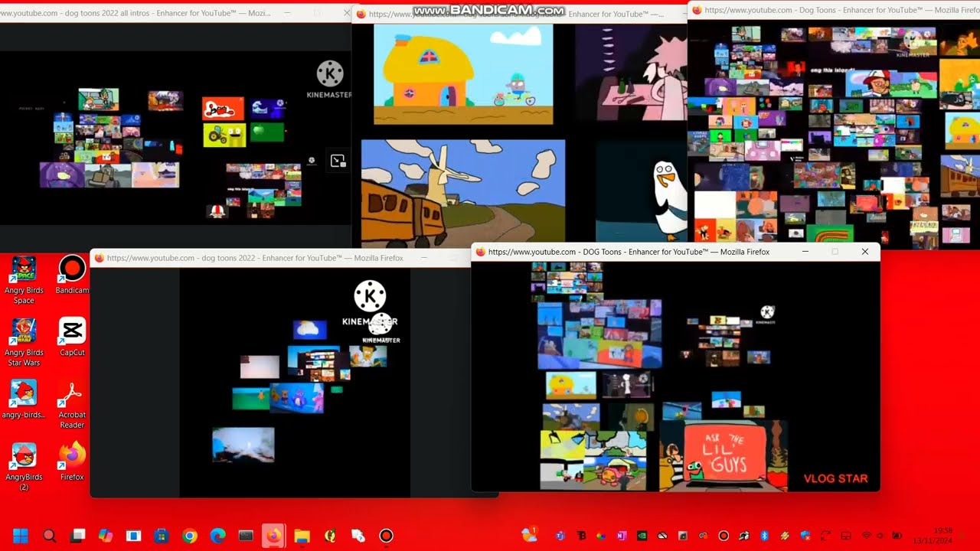
Task: Open taskbar Search
Action: point(50,536)
